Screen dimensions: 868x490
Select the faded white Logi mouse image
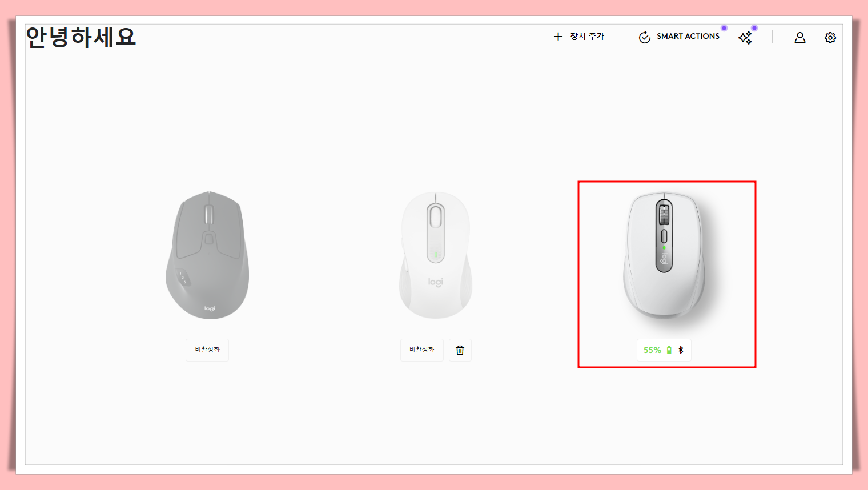pyautogui.click(x=436, y=255)
